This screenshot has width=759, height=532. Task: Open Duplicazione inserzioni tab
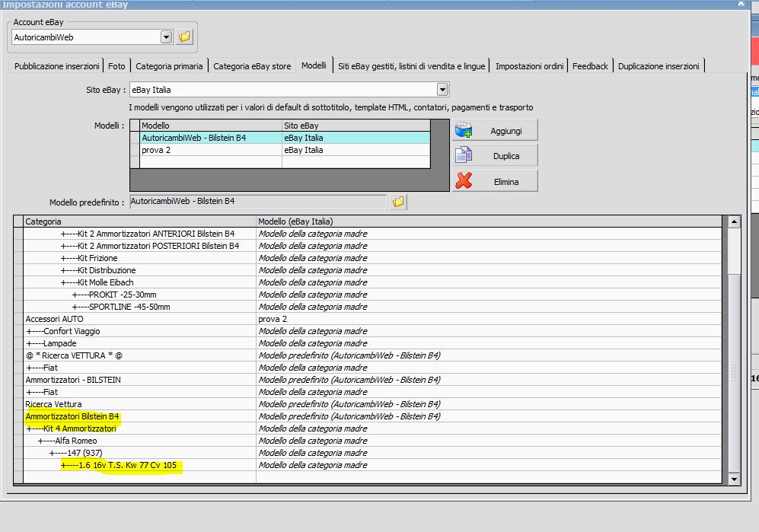tap(659, 66)
